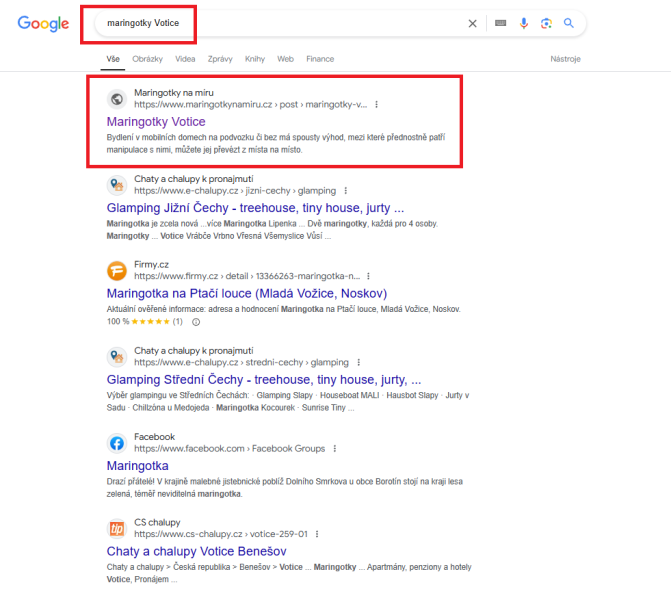The image size is (671, 600).
Task: Click the Google logo
Action: click(x=43, y=24)
